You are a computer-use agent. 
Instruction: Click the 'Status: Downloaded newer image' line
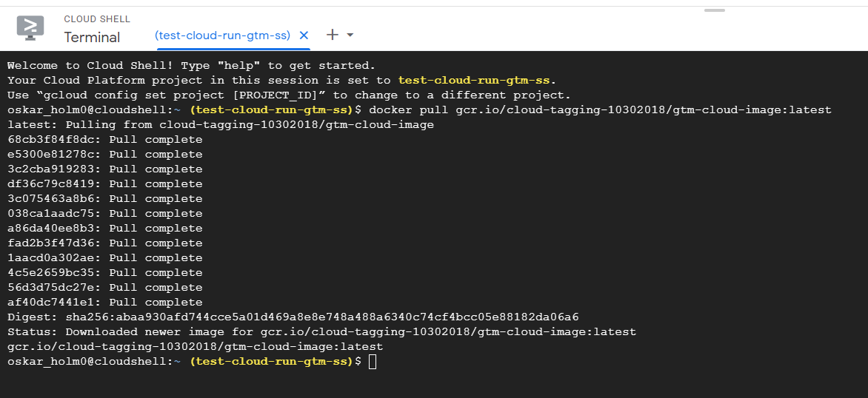(x=321, y=332)
